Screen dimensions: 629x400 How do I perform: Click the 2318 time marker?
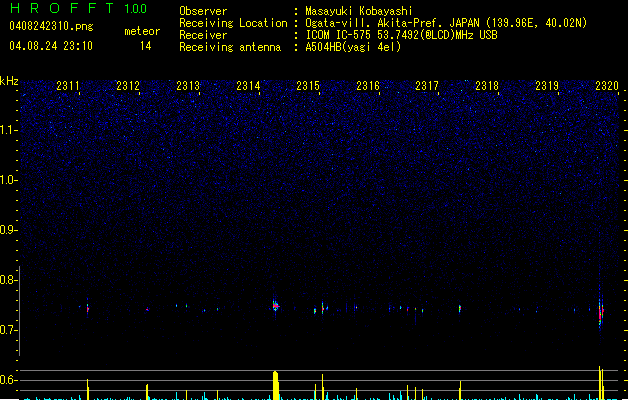pos(487,86)
